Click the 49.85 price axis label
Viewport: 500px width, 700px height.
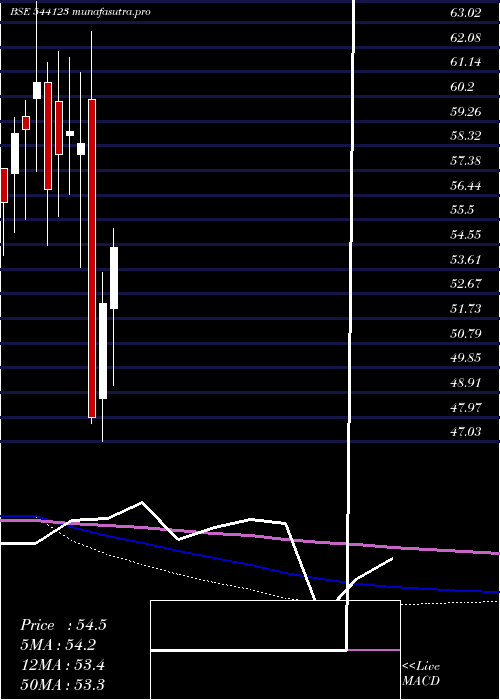[x=466, y=358]
